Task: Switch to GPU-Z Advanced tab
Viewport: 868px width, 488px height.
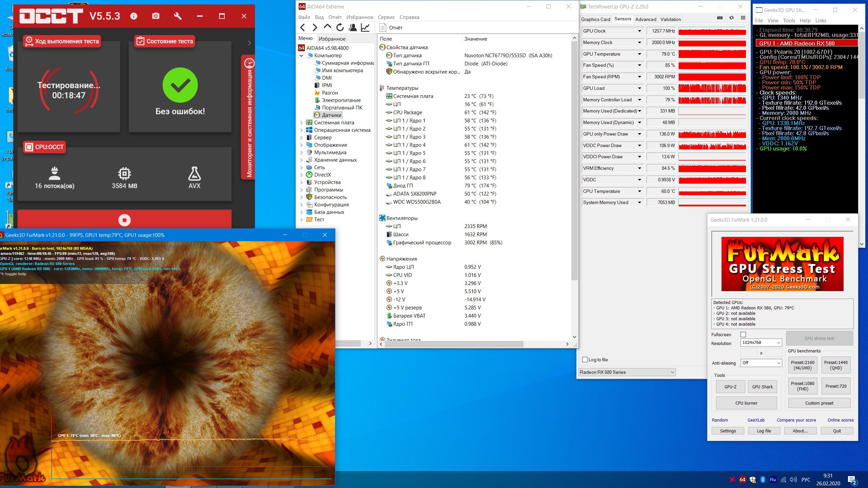Action: [x=646, y=19]
